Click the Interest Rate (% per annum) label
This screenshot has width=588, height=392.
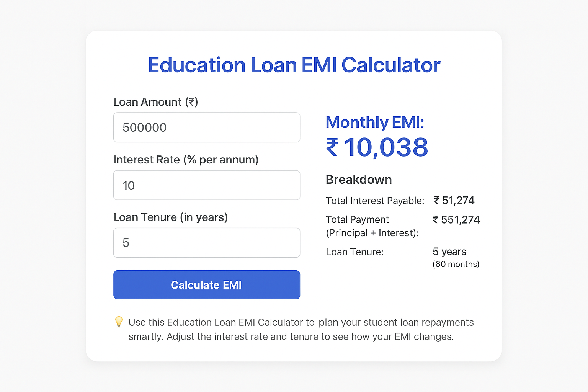click(186, 160)
